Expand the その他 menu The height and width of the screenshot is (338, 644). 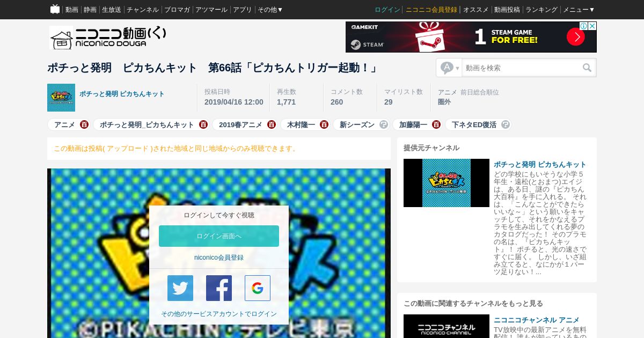pyautogui.click(x=270, y=10)
